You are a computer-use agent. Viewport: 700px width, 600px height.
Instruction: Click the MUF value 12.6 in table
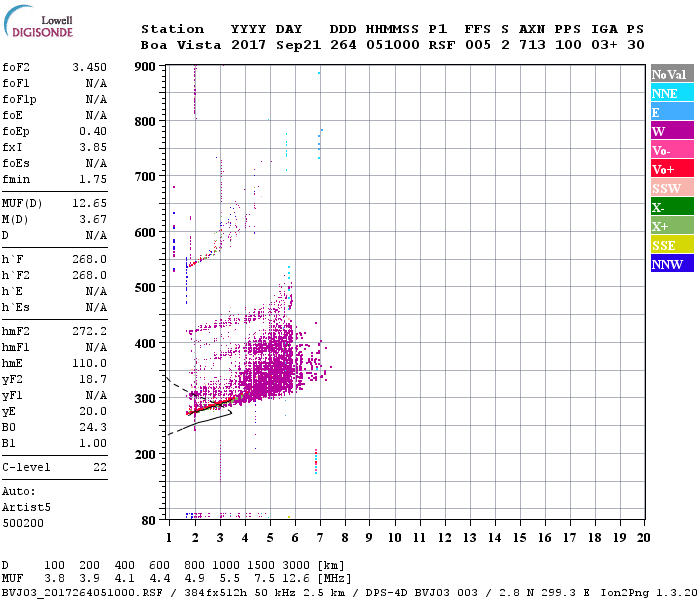point(296,579)
